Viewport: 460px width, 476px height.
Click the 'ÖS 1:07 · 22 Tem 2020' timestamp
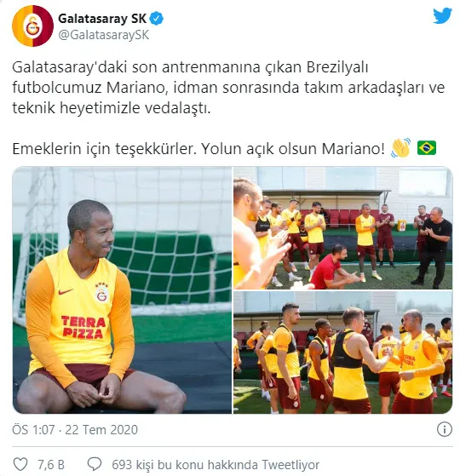pos(75,430)
